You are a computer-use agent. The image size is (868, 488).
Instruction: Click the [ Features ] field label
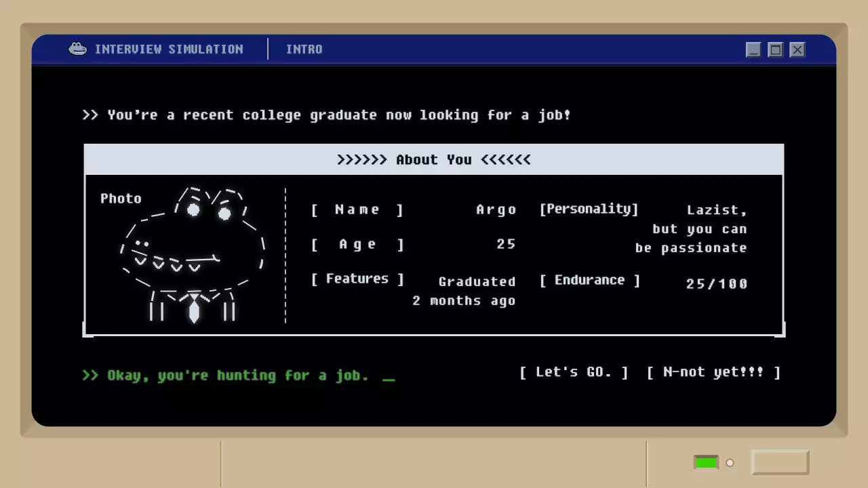pos(357,279)
